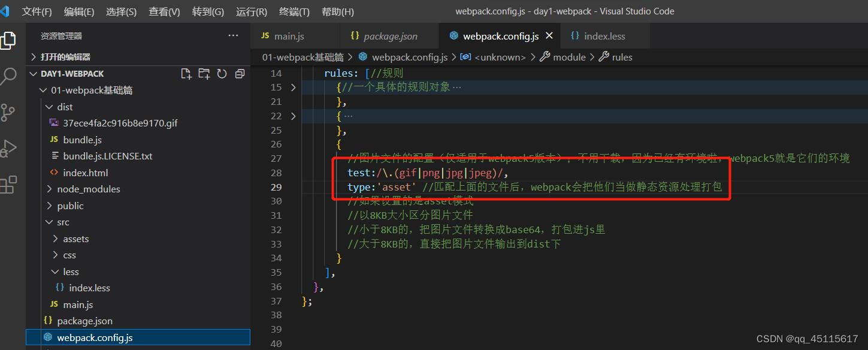Screen dimensions: 868x350
Task: Open the 帮助(H) menu
Action: click(338, 11)
